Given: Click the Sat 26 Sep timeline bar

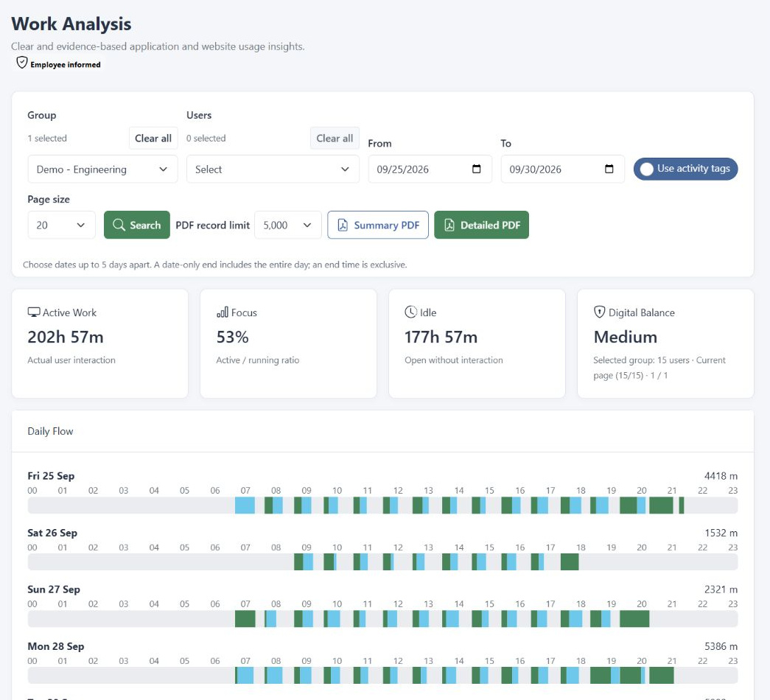Looking at the screenshot, I should 382,562.
